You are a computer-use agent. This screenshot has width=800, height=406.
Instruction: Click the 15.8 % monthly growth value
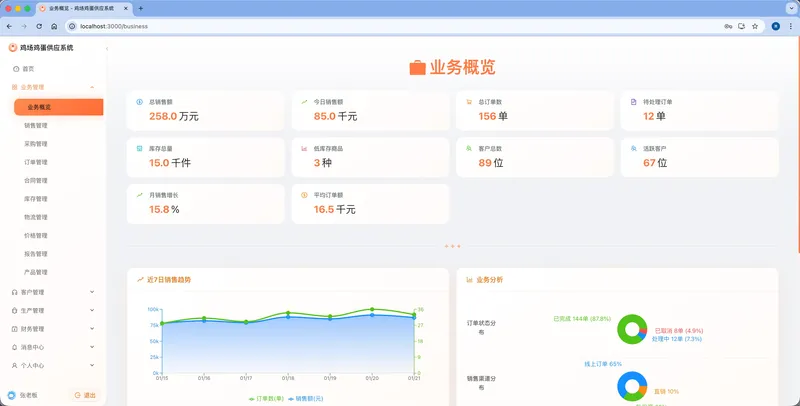[x=164, y=210]
